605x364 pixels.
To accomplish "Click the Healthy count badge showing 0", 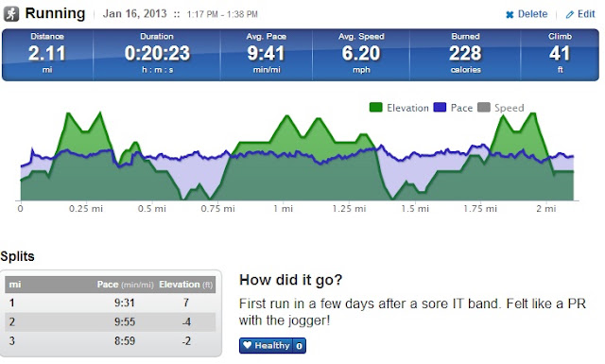I will pyautogui.click(x=299, y=346).
